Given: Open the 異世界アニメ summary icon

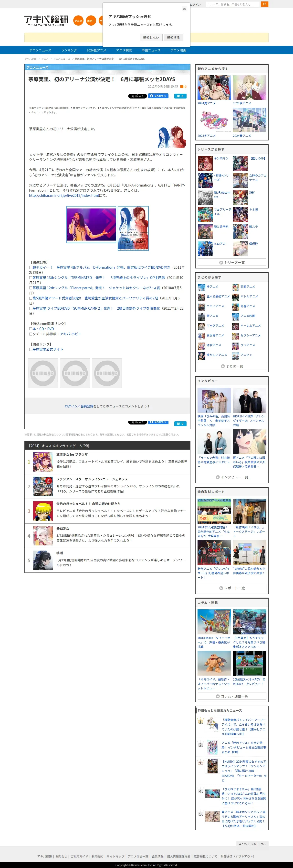Looking at the screenshot, I should click(x=201, y=336).
